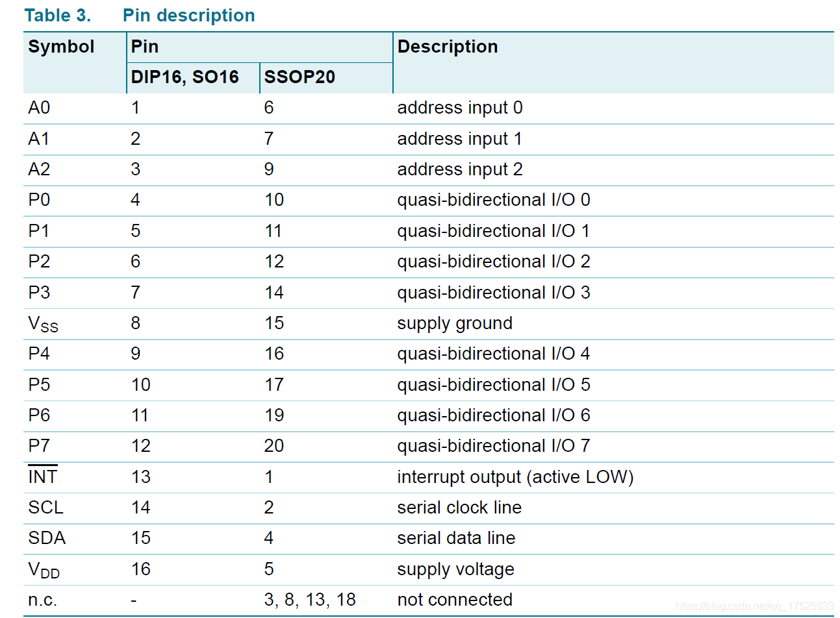Viewport: 840px width, 618px height.
Task: Click the SSOP20 pin '7' in A1 row
Action: tap(269, 139)
